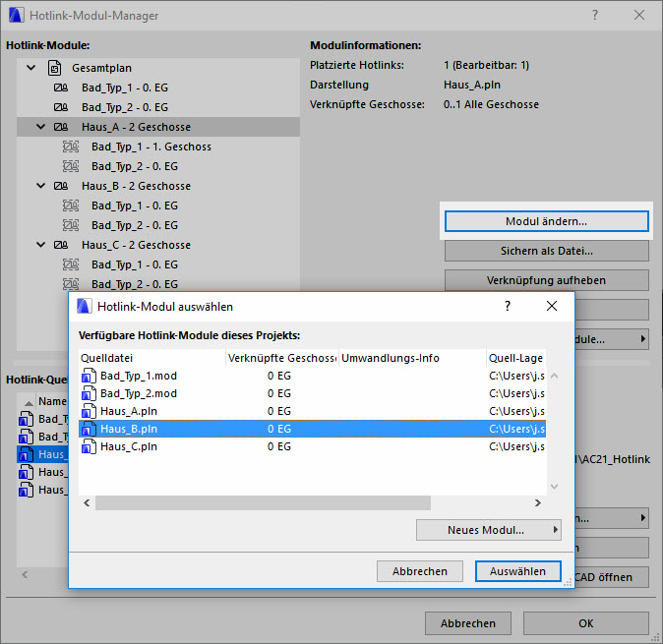Click the hotlink icon beside Haus_C - 2 Geschosse

pos(60,245)
